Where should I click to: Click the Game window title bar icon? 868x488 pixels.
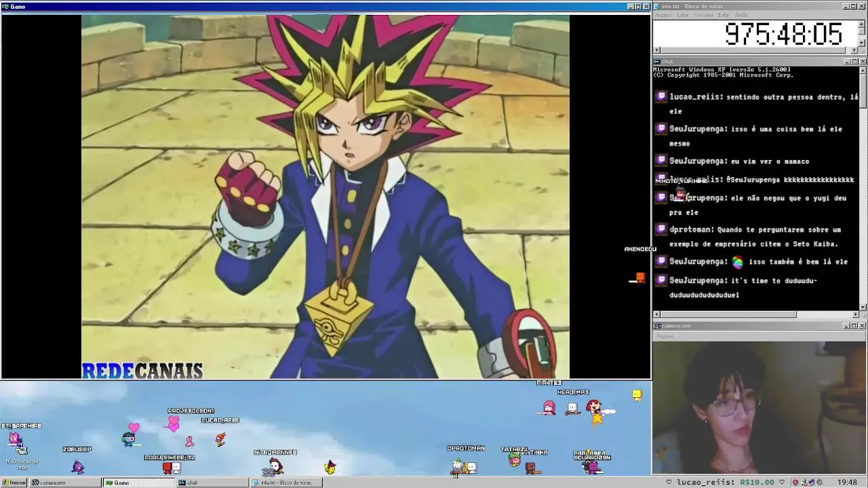(5, 7)
